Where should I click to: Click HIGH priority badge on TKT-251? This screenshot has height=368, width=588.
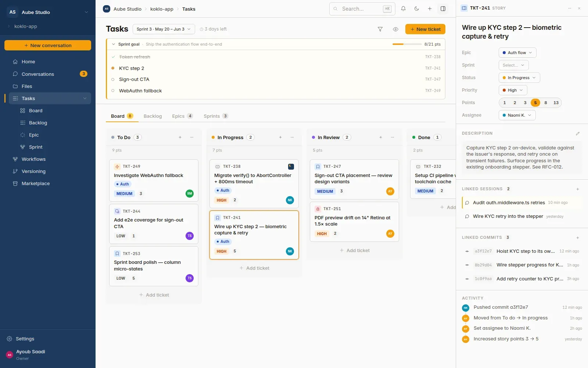322,234
